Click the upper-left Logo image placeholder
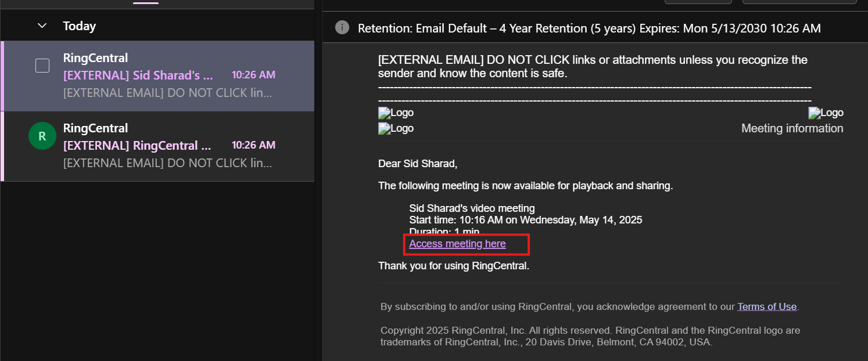The width and height of the screenshot is (868, 361). click(396, 113)
